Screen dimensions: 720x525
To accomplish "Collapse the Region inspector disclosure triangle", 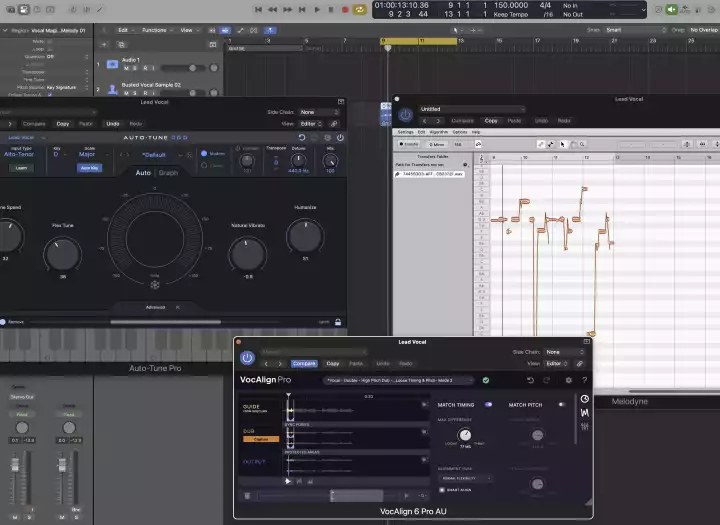I will click(x=5, y=31).
